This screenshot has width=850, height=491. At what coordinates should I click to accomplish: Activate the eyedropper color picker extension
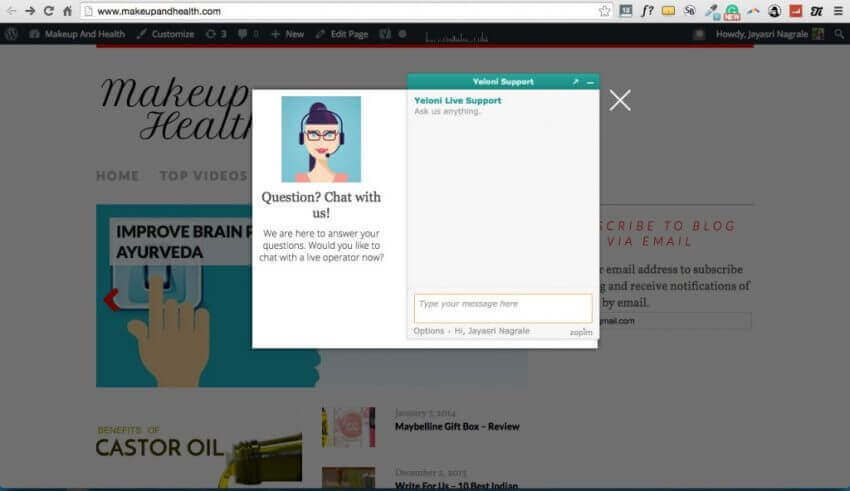point(711,11)
